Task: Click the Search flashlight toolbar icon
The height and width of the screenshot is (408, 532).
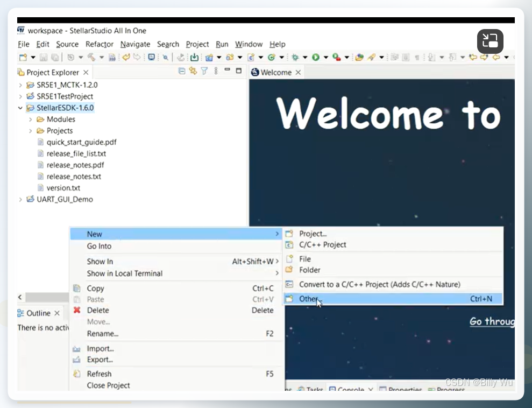Action: point(372,58)
